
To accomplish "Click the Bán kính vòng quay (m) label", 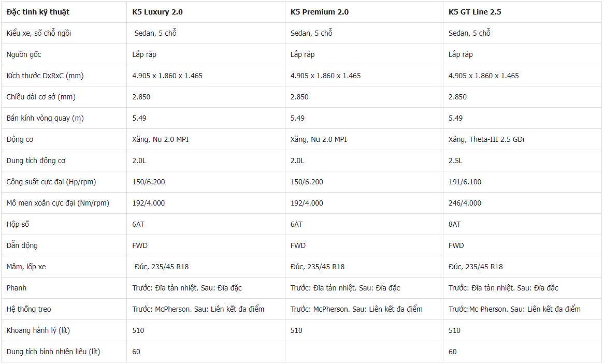I will (x=45, y=118).
